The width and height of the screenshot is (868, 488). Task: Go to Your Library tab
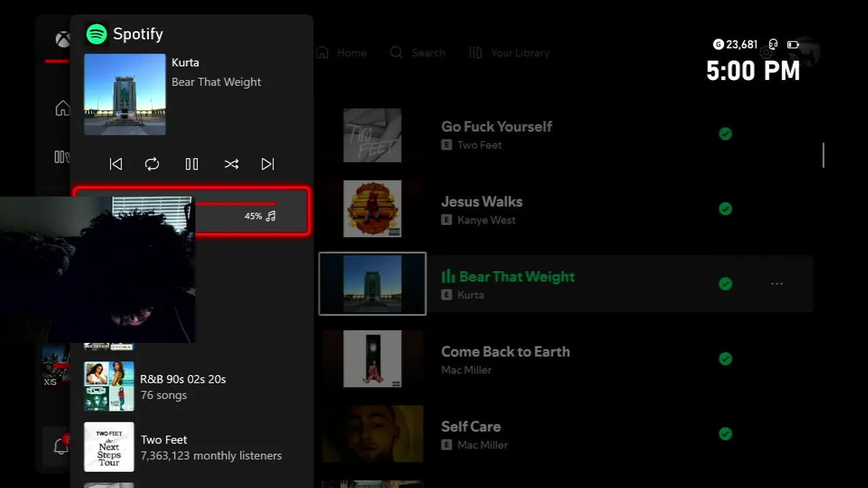click(509, 53)
